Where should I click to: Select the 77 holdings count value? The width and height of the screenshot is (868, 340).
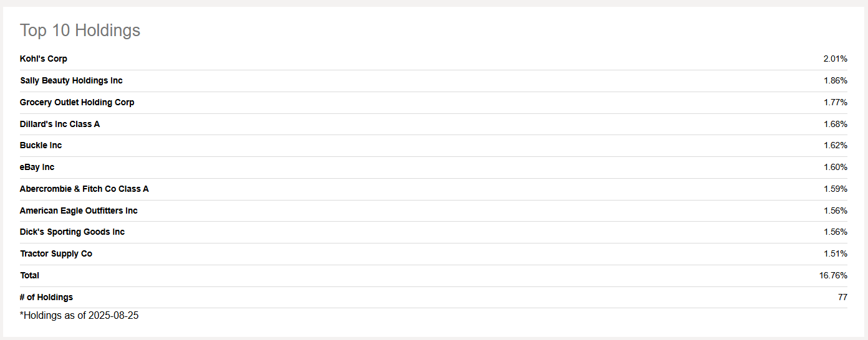click(x=842, y=297)
